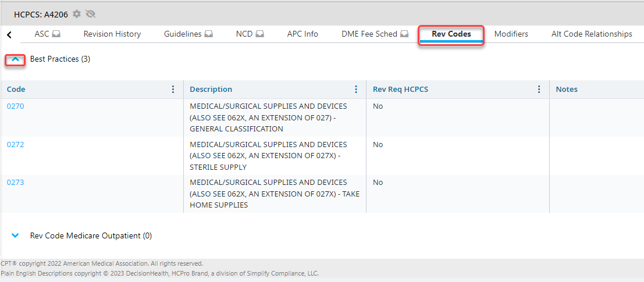
Task: Collapse the Best Practices section
Action: pyautogui.click(x=16, y=59)
